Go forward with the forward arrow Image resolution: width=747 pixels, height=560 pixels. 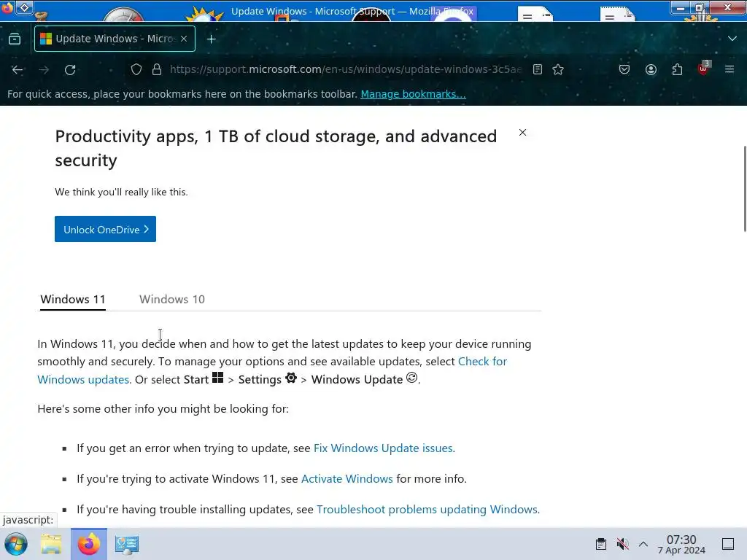click(44, 69)
